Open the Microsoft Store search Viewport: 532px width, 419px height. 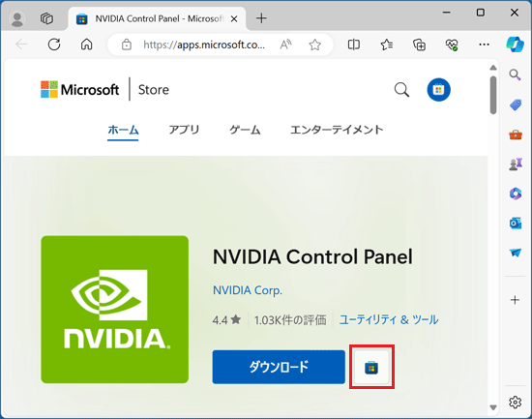401,90
